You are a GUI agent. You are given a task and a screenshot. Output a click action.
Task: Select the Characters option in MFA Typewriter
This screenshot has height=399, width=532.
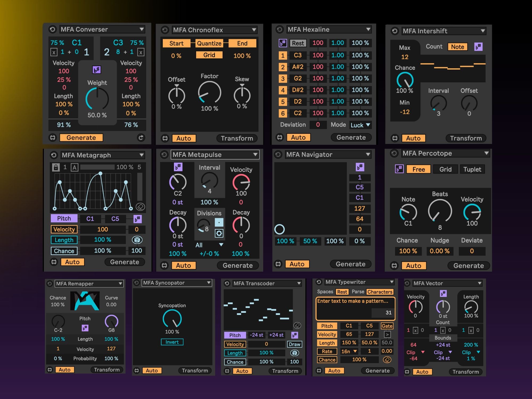tap(380, 292)
